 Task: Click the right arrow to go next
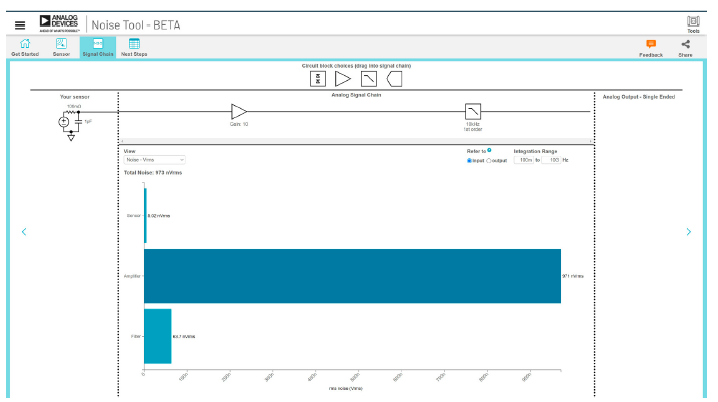(x=688, y=232)
